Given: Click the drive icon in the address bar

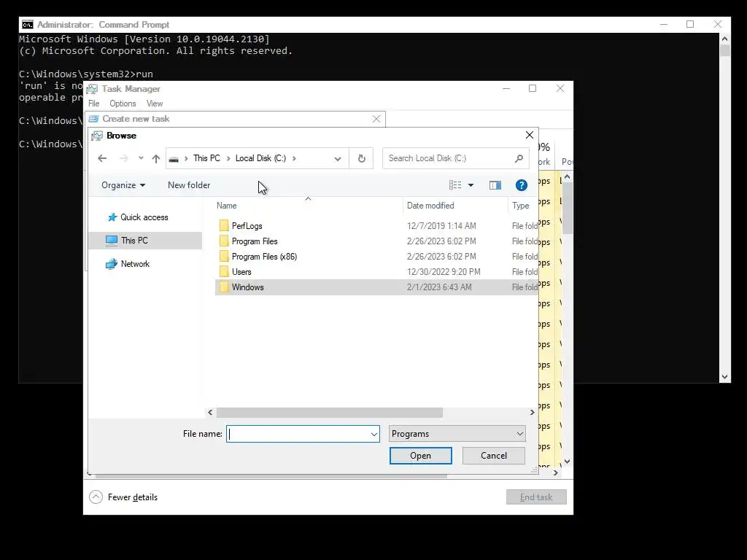Looking at the screenshot, I should (174, 159).
